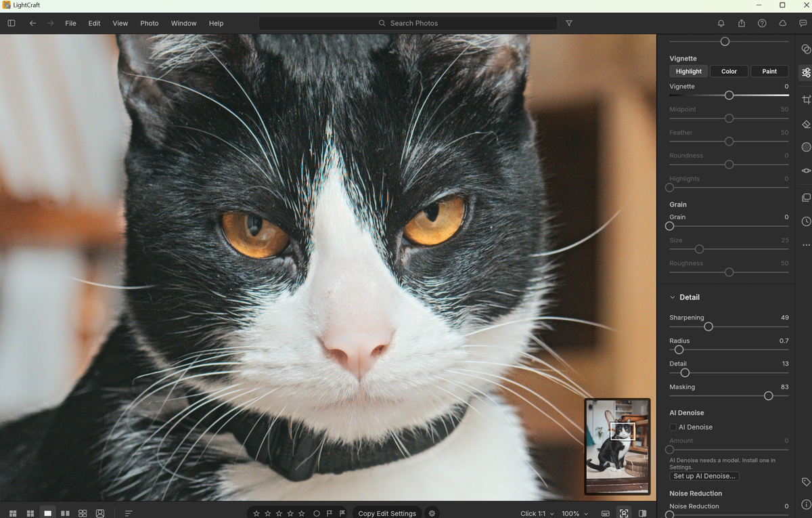The height and width of the screenshot is (518, 812).
Task: Open the 100% zoom dropdown
Action: [x=574, y=513]
